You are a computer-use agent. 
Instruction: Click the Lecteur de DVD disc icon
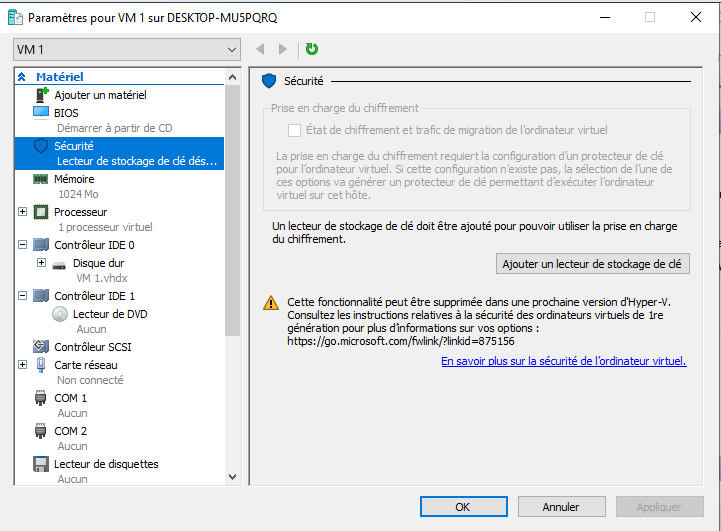click(60, 314)
